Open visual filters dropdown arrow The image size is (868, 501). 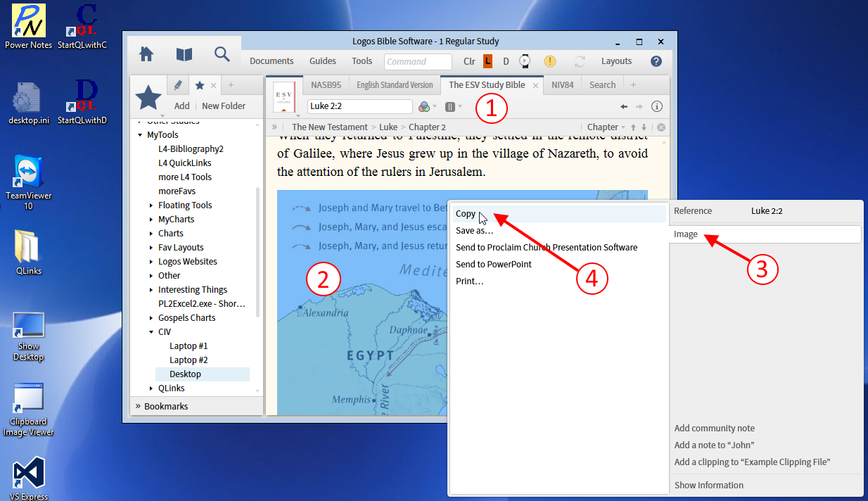435,106
